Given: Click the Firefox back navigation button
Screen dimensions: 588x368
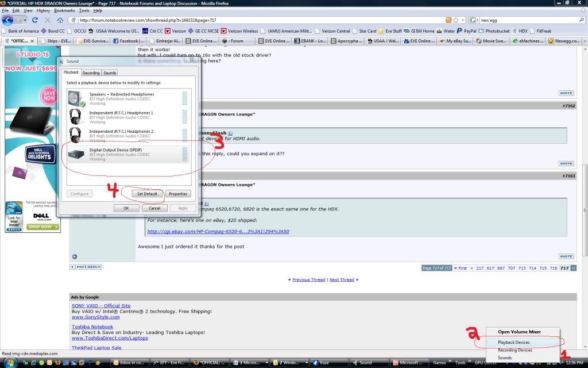Looking at the screenshot, I should pyautogui.click(x=9, y=20).
